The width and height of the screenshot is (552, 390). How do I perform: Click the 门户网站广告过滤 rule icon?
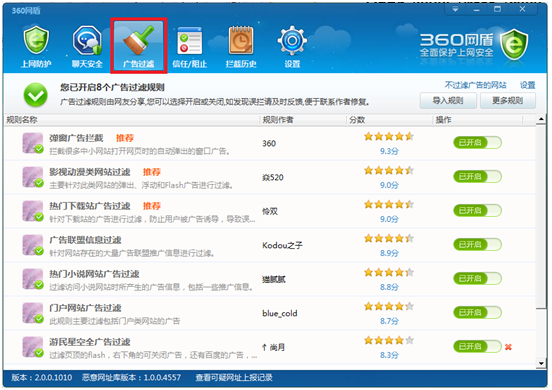pos(33,313)
